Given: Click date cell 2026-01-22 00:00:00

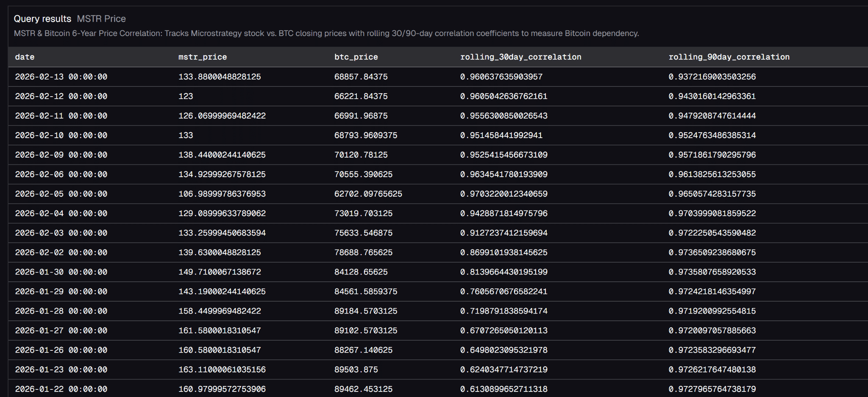Looking at the screenshot, I should click(x=61, y=389).
